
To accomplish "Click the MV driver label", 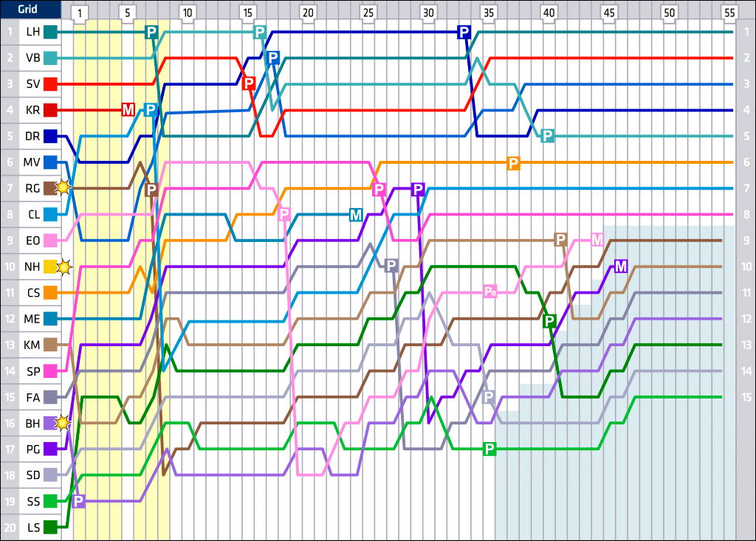I will point(34,162).
